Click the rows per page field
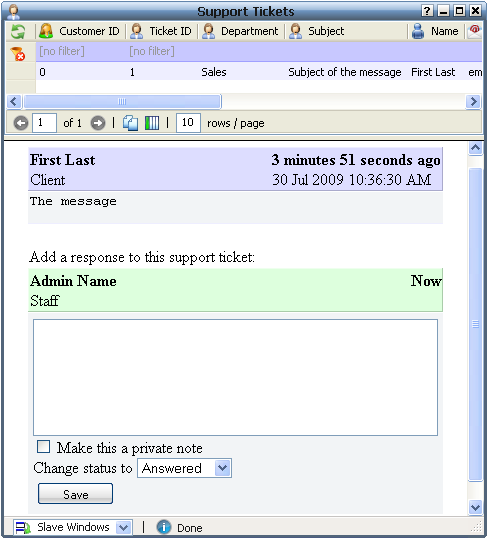This screenshot has height=538, width=487. point(188,123)
